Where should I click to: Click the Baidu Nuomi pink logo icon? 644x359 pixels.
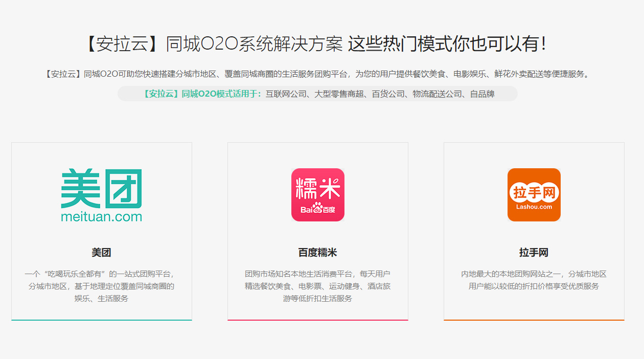click(318, 195)
